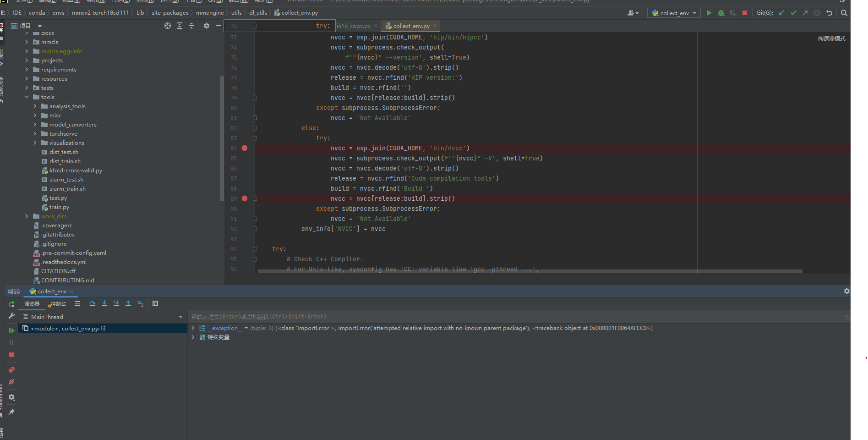The height and width of the screenshot is (440, 868).
Task: Collapse the tools folder in project tree
Action: 27,97
